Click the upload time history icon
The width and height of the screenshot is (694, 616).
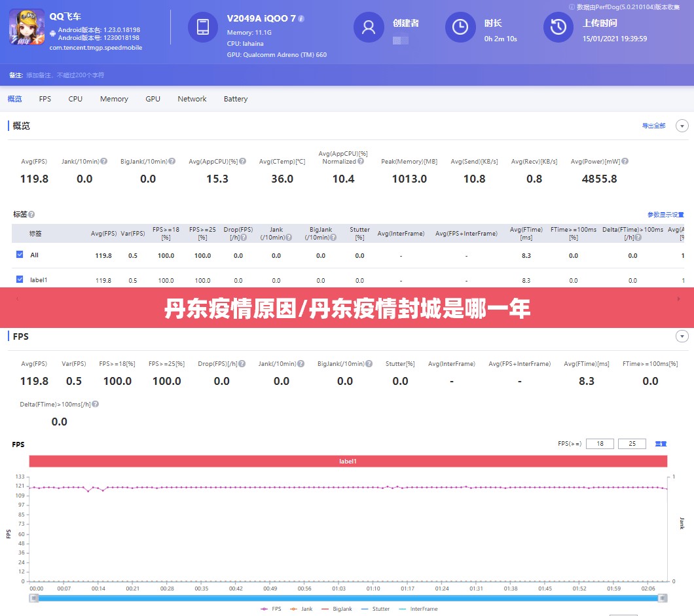point(558,27)
